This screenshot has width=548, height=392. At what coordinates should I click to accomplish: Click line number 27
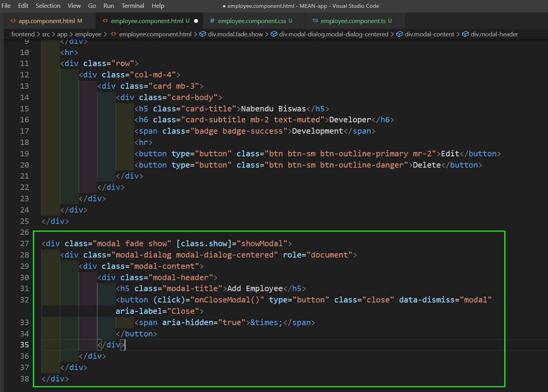tap(24, 244)
